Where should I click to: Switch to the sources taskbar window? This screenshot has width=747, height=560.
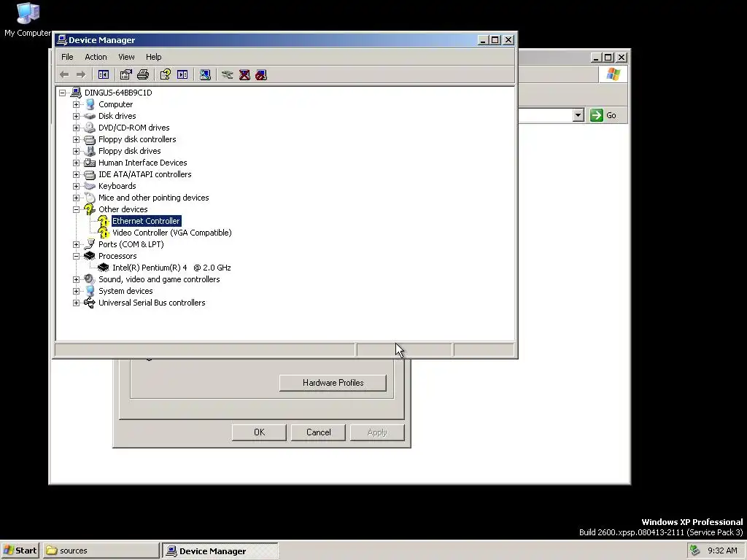pos(101,551)
